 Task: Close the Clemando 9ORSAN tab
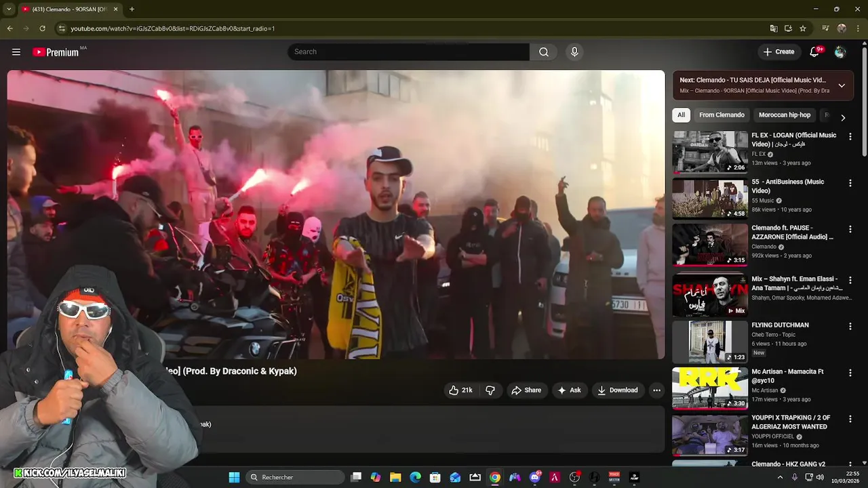pos(115,9)
